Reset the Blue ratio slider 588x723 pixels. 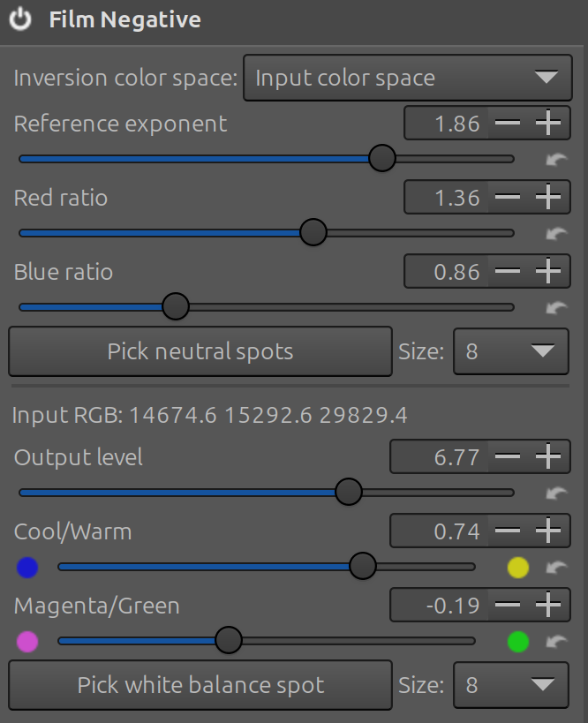pyautogui.click(x=556, y=307)
